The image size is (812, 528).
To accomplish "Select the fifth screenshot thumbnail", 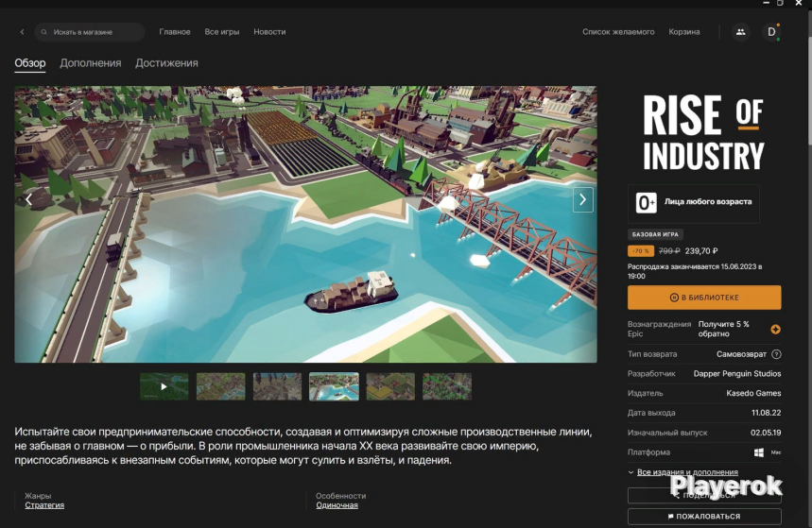I will [x=390, y=386].
